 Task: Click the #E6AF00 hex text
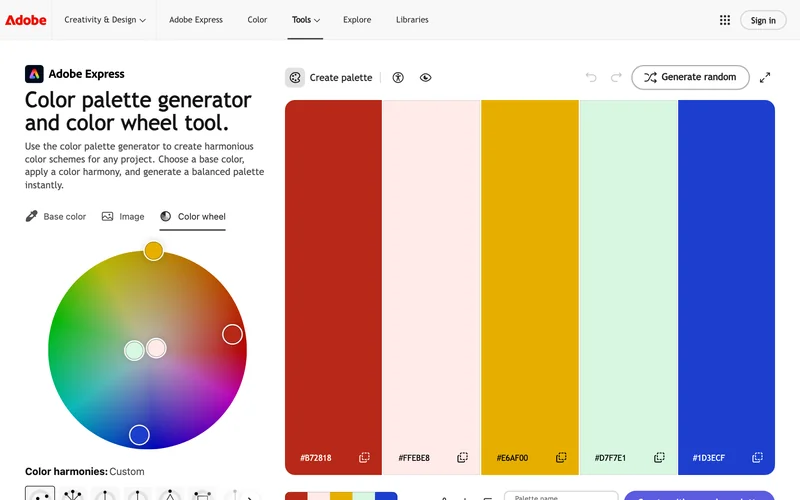512,458
